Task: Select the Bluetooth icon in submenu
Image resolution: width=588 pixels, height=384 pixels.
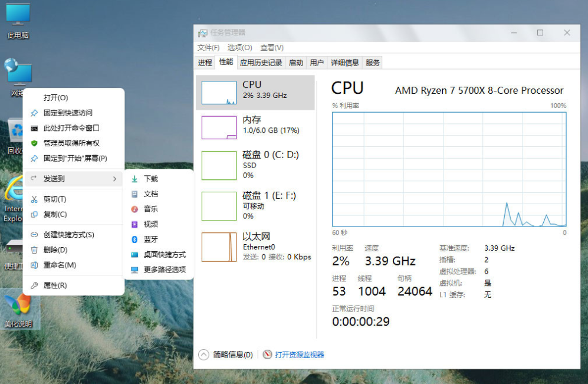Action: pos(134,239)
